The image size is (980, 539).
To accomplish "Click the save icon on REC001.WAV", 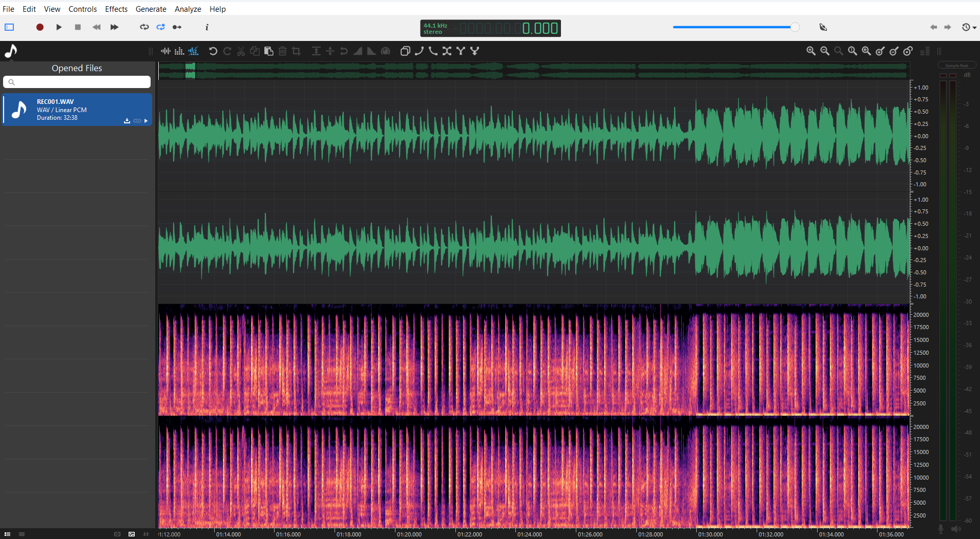I will (127, 121).
